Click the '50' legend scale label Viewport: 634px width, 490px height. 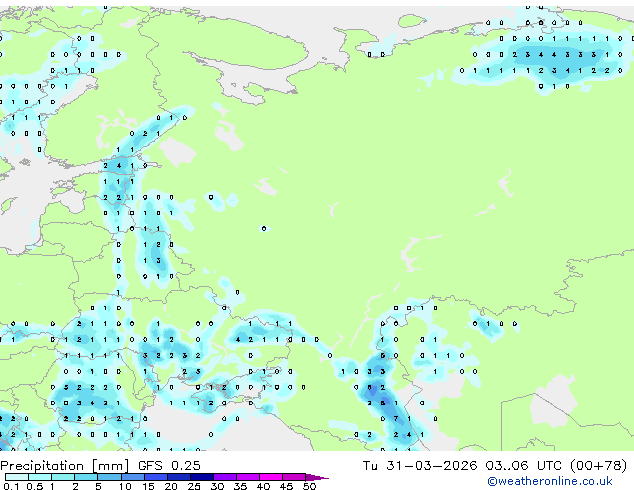[x=309, y=486]
